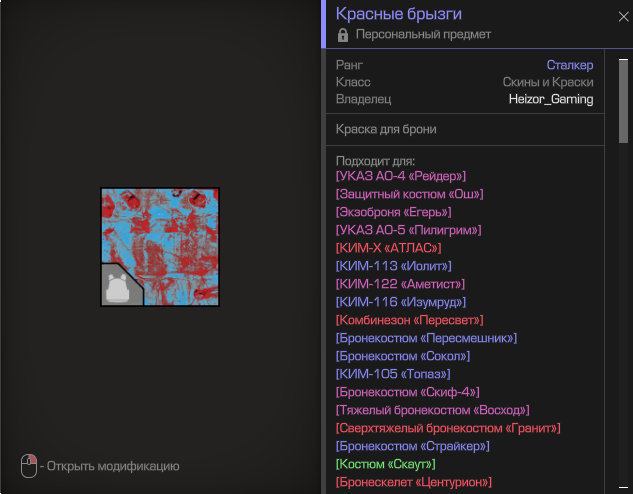Screen dimensions: 633x494
Task: Click the vertical scrollbar thumb
Action: (623, 101)
